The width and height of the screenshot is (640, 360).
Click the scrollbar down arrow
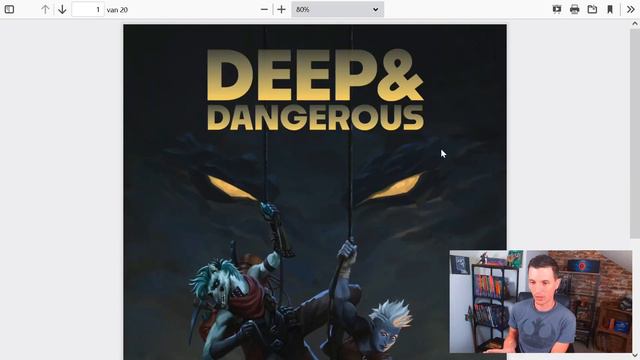635,356
